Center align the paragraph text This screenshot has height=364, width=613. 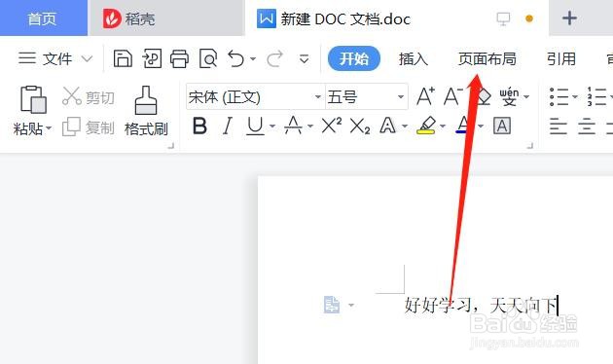pyautogui.click(x=587, y=127)
